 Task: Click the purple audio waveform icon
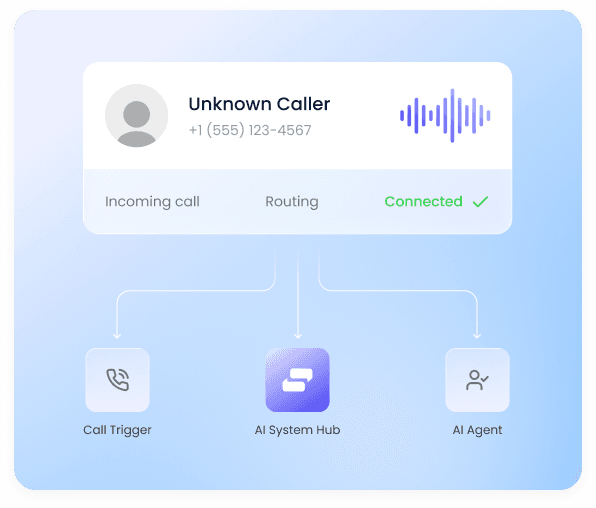tap(445, 116)
